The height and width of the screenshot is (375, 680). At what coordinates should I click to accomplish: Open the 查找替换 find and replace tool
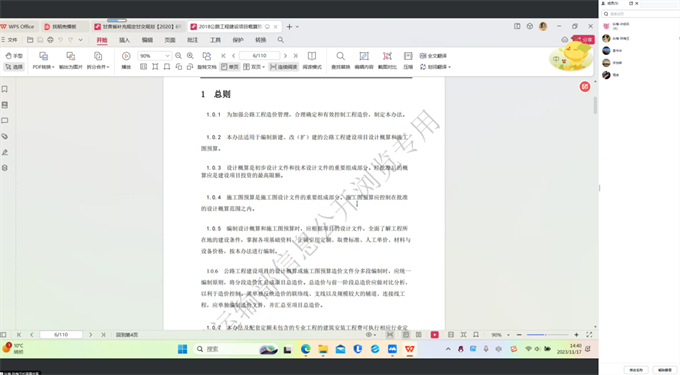(340, 60)
